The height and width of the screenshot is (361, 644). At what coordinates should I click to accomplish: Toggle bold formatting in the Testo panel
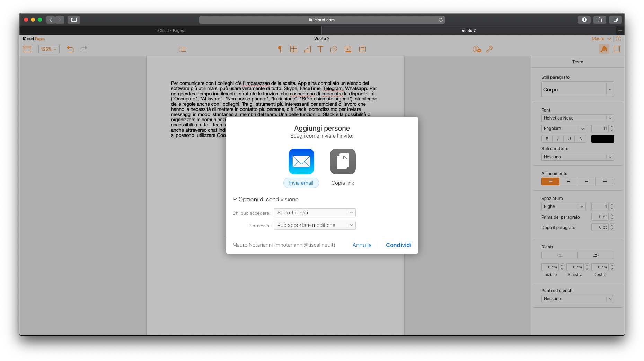point(547,139)
